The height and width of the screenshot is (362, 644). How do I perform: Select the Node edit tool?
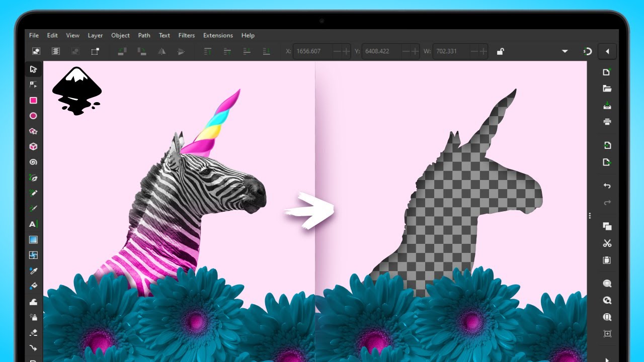33,84
